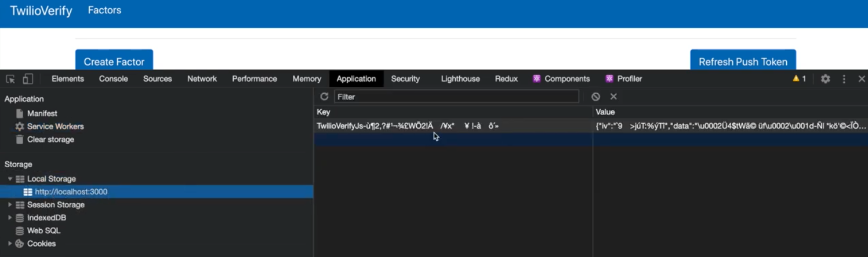
Task: Switch to the Network tab
Action: (202, 79)
